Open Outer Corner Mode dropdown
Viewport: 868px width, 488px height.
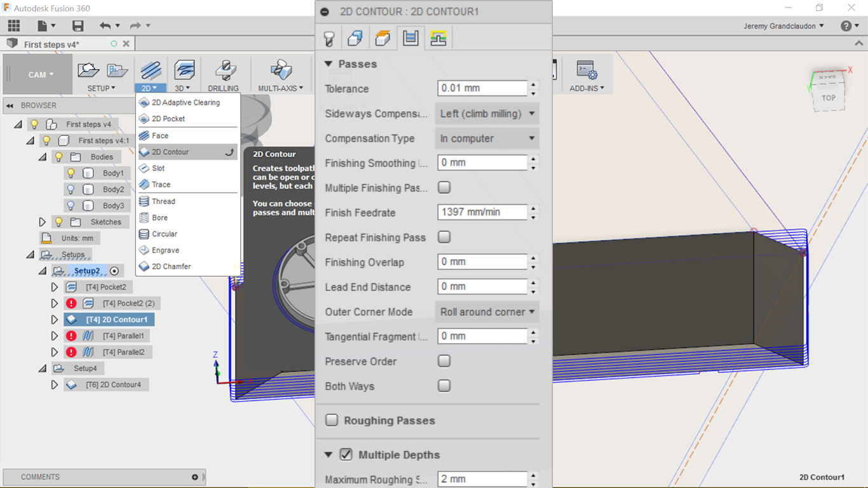pos(487,312)
